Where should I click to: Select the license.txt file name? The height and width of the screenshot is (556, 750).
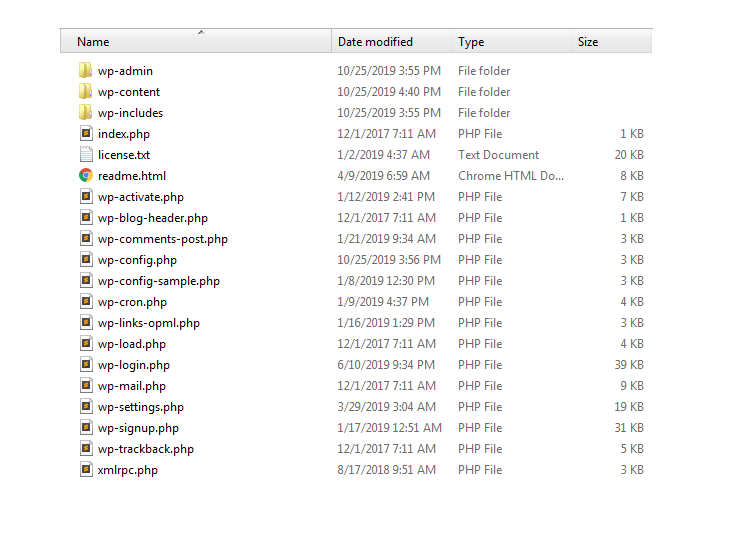(124, 155)
